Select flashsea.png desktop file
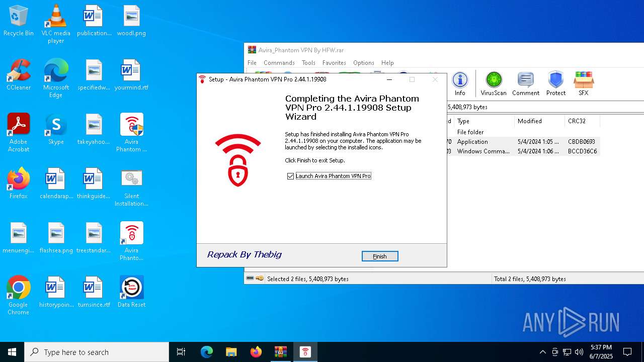 click(x=56, y=238)
